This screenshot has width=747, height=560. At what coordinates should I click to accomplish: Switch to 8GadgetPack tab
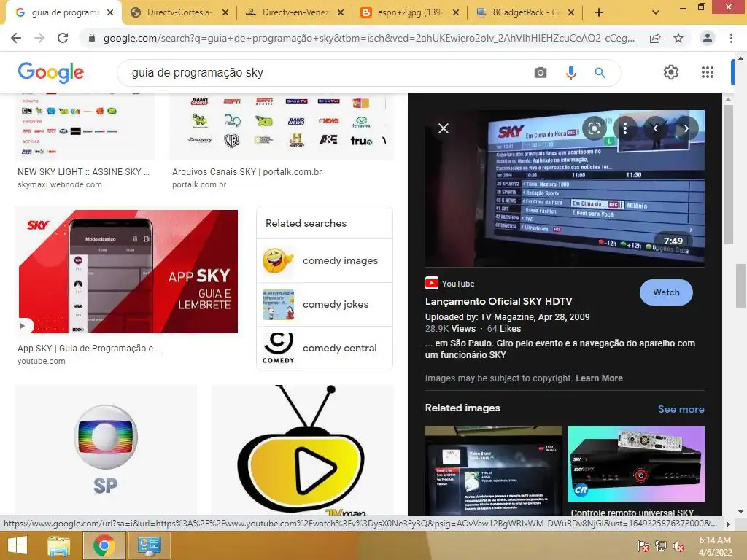click(525, 12)
